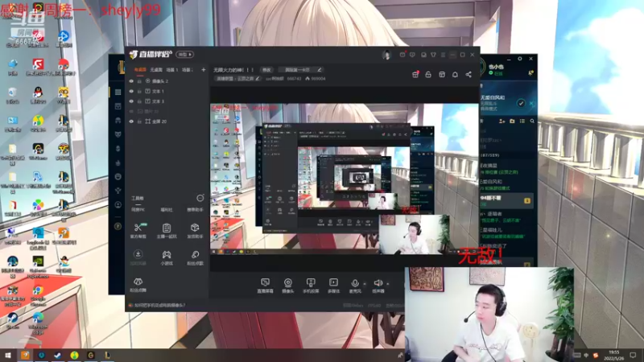
Task: Toggle visibility of 全屏 20 layer
Action: point(131,121)
